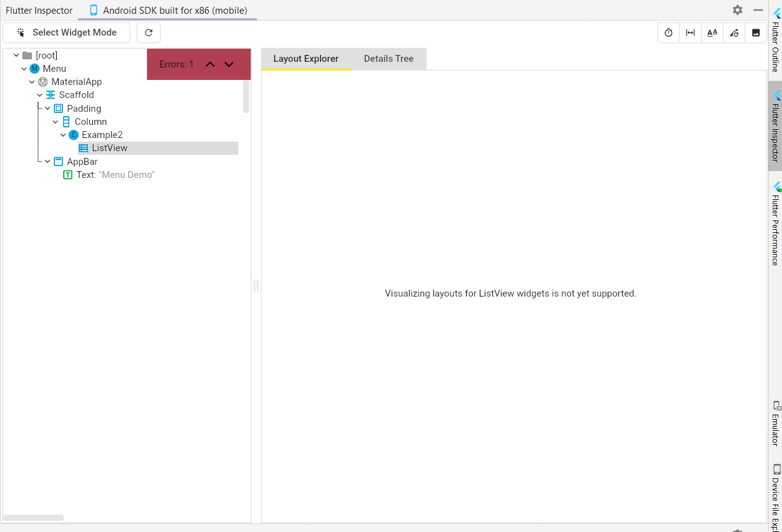The image size is (782, 532).
Task: Click the Errors: 1 banner
Action: [177, 64]
